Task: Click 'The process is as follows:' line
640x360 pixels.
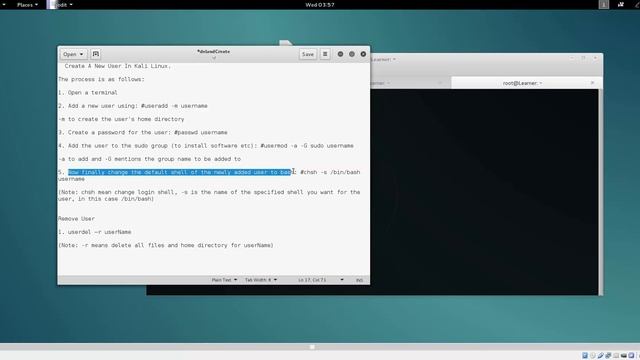Action: (101, 80)
